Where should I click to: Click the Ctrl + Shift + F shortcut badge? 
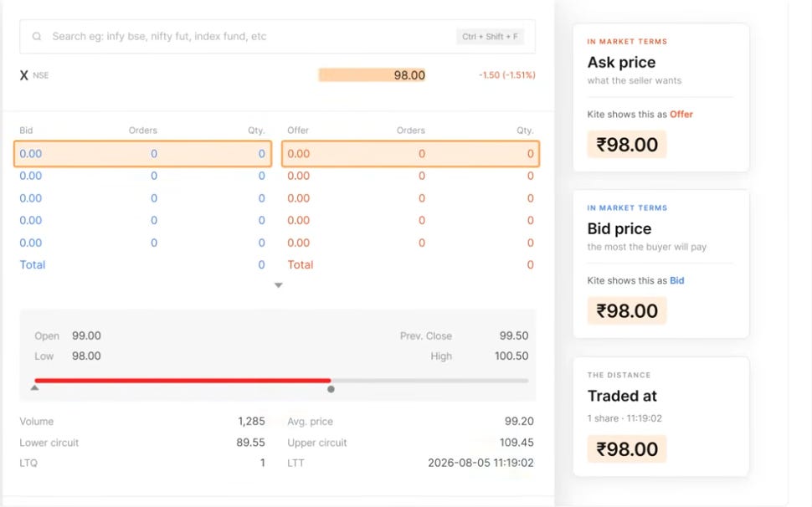tap(490, 36)
